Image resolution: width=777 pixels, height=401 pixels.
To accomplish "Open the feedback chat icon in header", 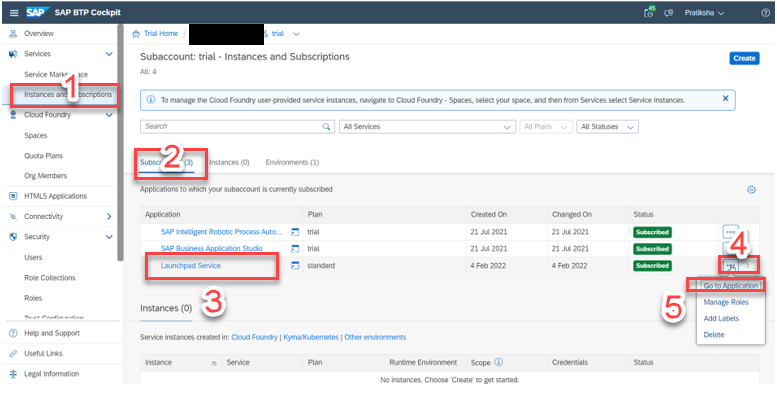I will [668, 13].
